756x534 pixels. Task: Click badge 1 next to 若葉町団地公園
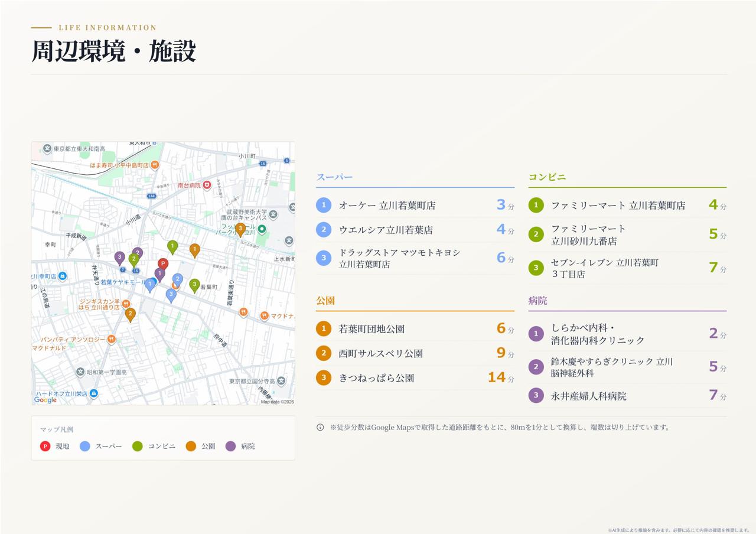point(324,328)
